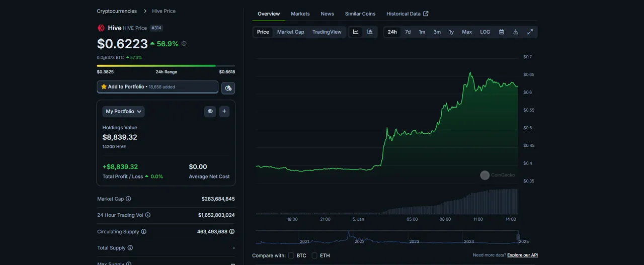Click the Circulating Supply info icon
This screenshot has width=644, height=265.
143,232
